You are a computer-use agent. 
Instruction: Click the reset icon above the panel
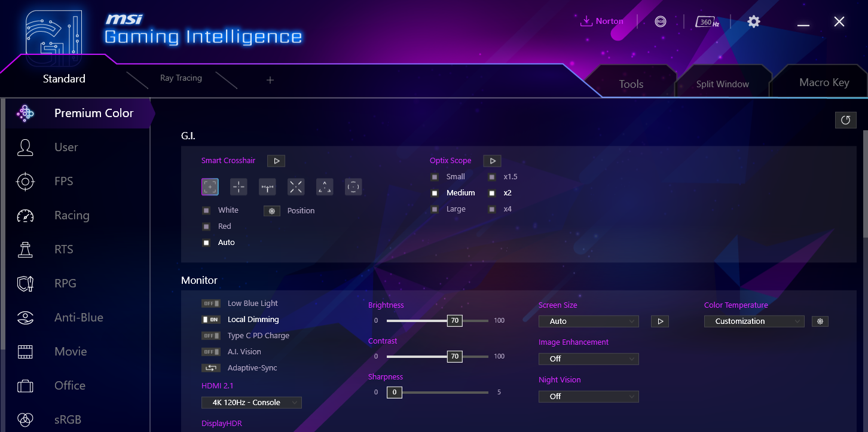pos(845,120)
